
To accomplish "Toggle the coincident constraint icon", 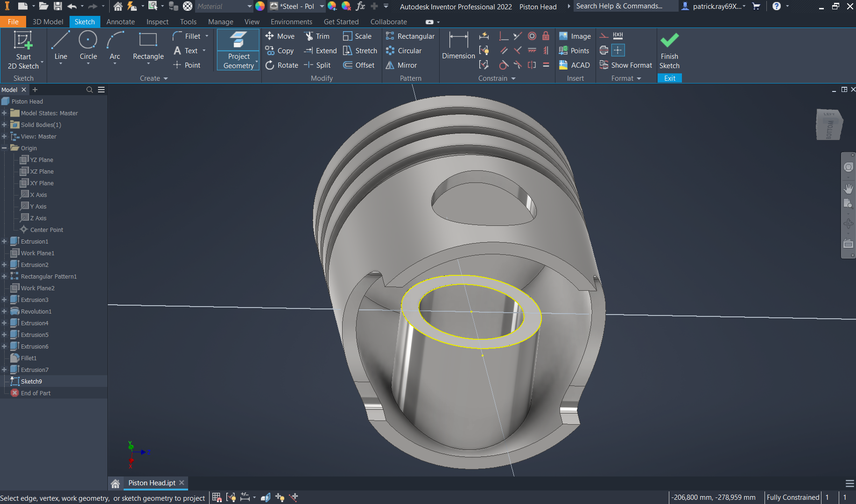I will click(x=504, y=36).
